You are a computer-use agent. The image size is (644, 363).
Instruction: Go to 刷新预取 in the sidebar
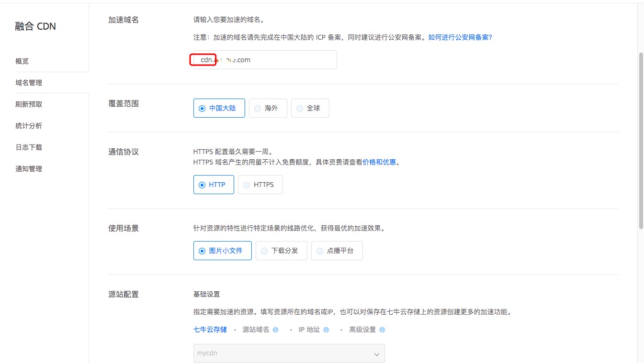[29, 104]
